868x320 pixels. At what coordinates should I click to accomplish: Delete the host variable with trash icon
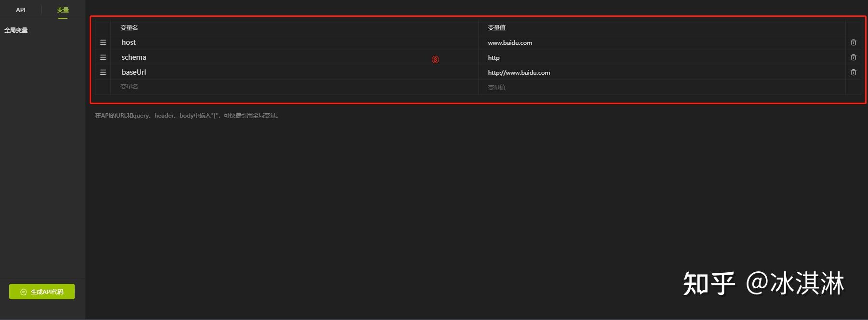pos(853,42)
